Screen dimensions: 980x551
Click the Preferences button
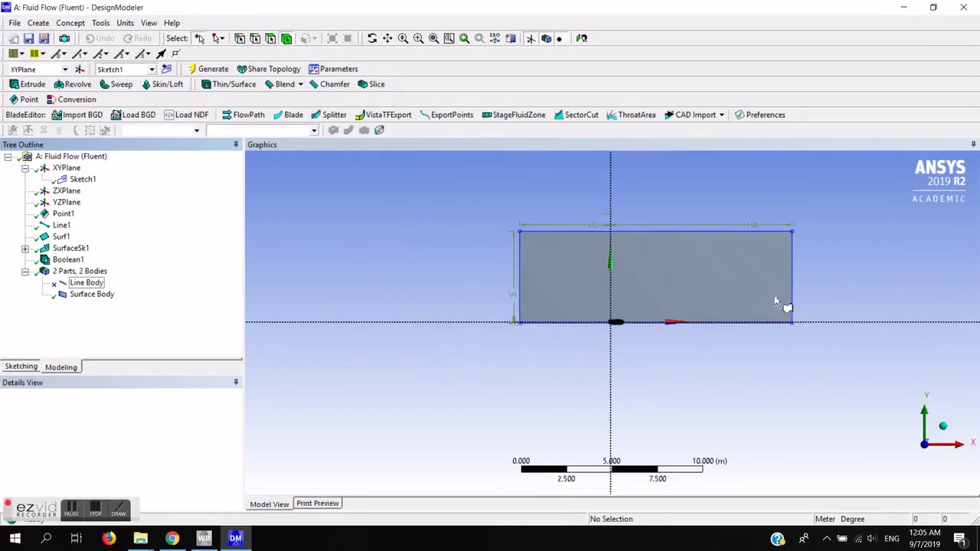tap(759, 115)
